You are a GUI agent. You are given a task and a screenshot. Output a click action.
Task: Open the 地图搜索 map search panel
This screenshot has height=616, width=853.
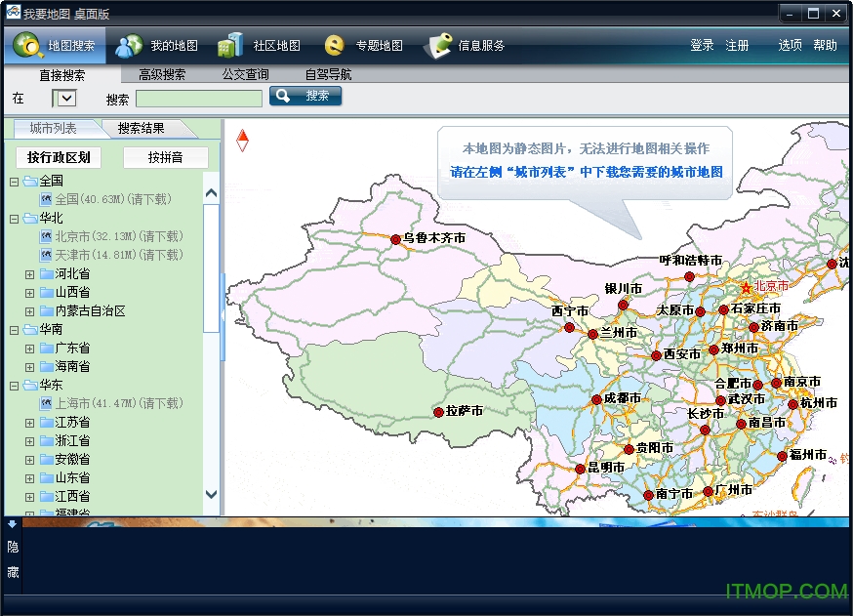click(x=72, y=45)
